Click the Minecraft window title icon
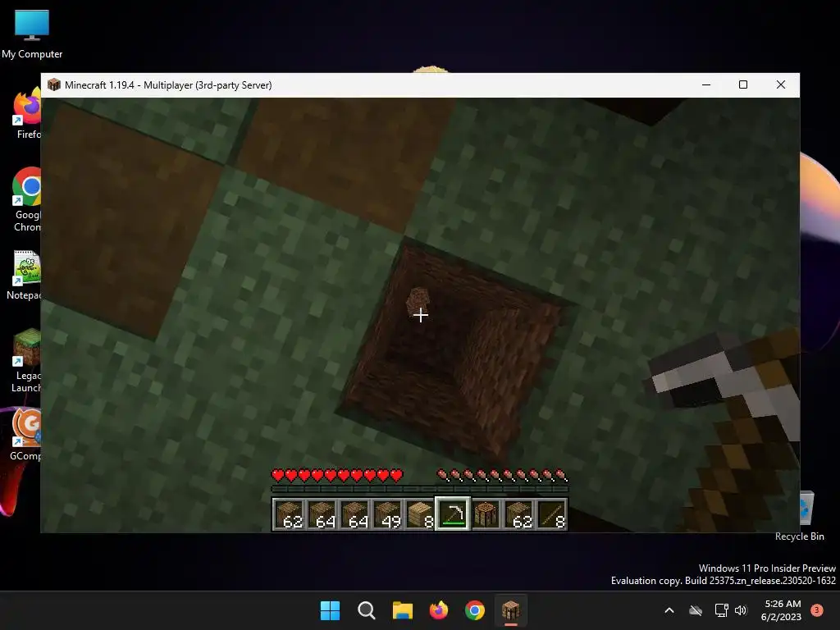The width and height of the screenshot is (840, 630). (x=53, y=84)
